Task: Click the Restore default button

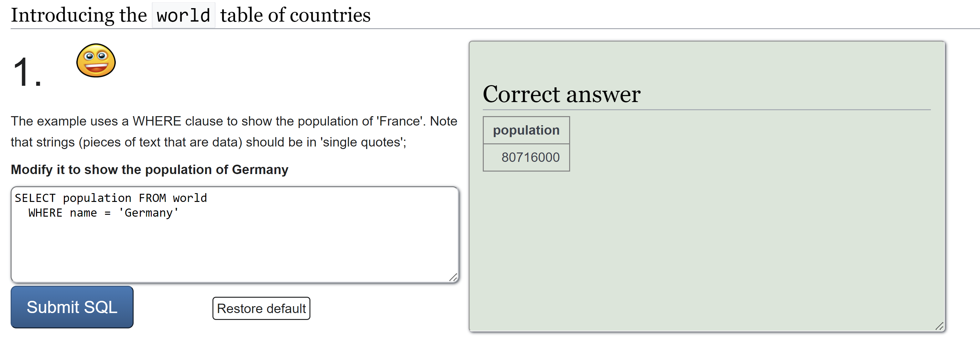Action: (x=261, y=308)
